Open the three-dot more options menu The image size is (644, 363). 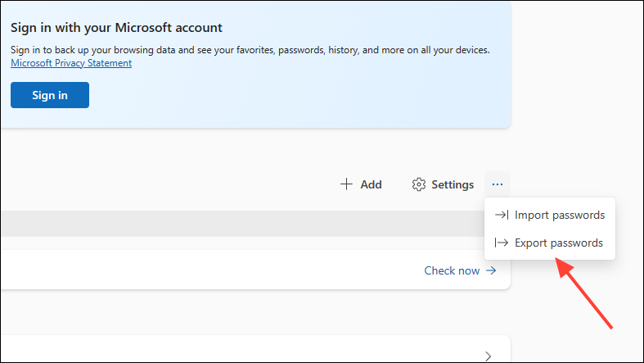498,184
